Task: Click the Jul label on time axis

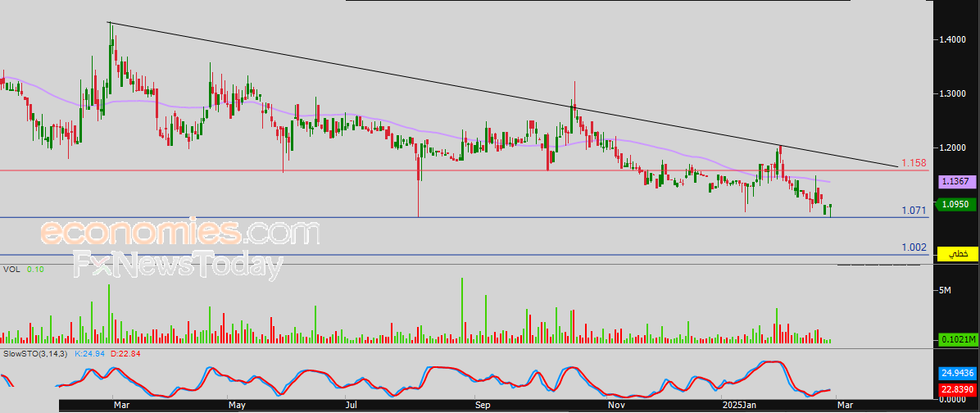Action: pyautogui.click(x=352, y=406)
